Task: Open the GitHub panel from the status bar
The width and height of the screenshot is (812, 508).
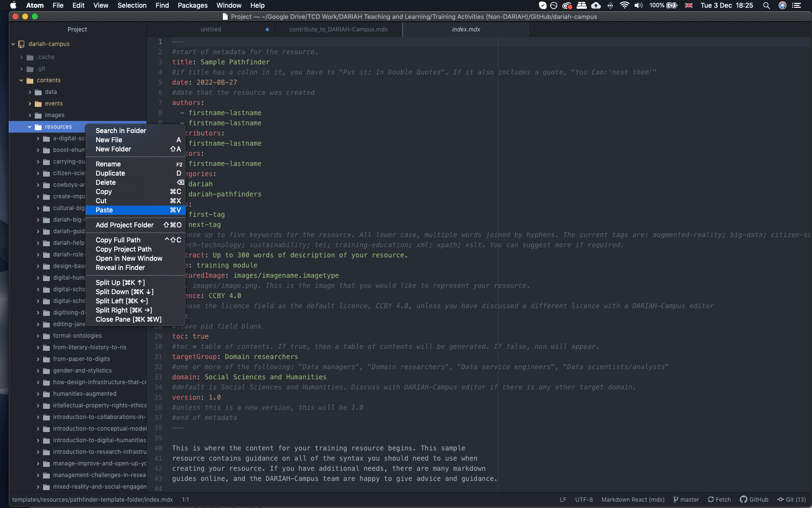Action: [x=754, y=499]
